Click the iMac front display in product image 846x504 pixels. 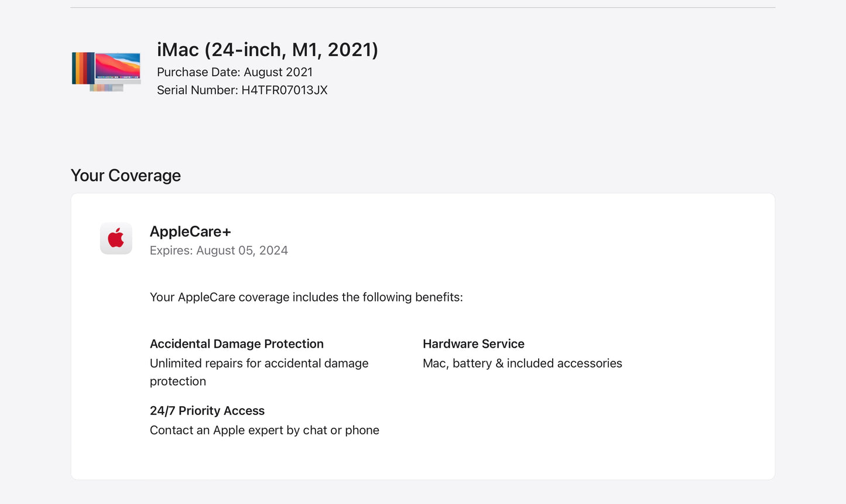(x=118, y=66)
